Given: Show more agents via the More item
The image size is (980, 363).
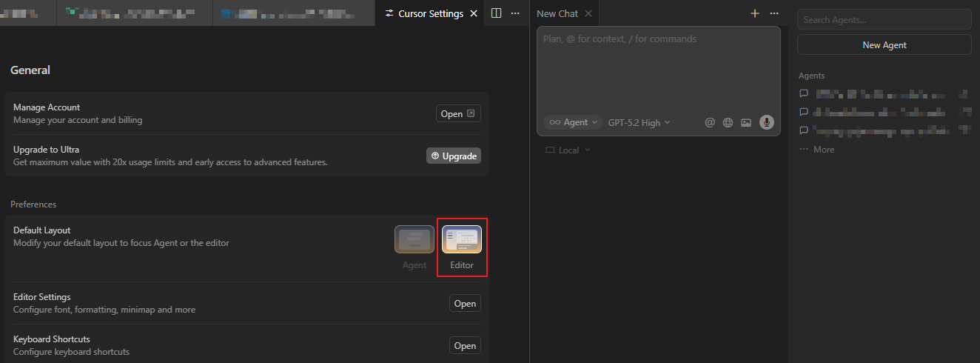Looking at the screenshot, I should tap(817, 149).
